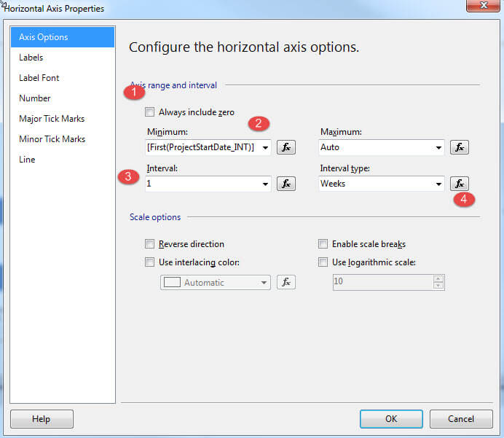This screenshot has width=504, height=438.
Task: Open the Maximum dropdown set to Auto
Action: [438, 148]
